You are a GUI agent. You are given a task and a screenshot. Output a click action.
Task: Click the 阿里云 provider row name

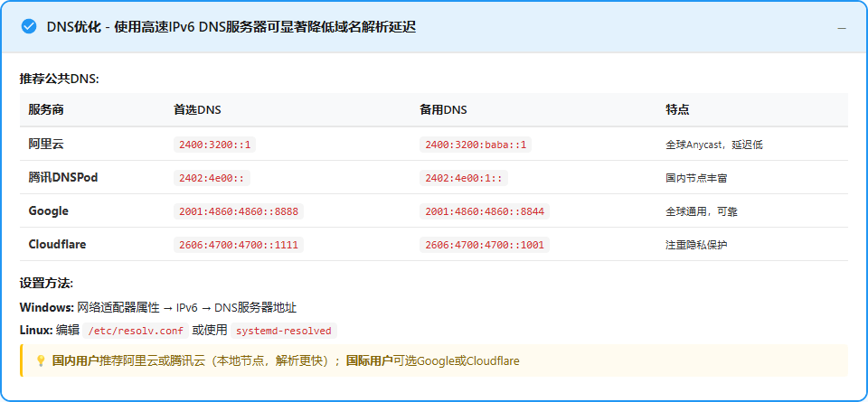46,144
